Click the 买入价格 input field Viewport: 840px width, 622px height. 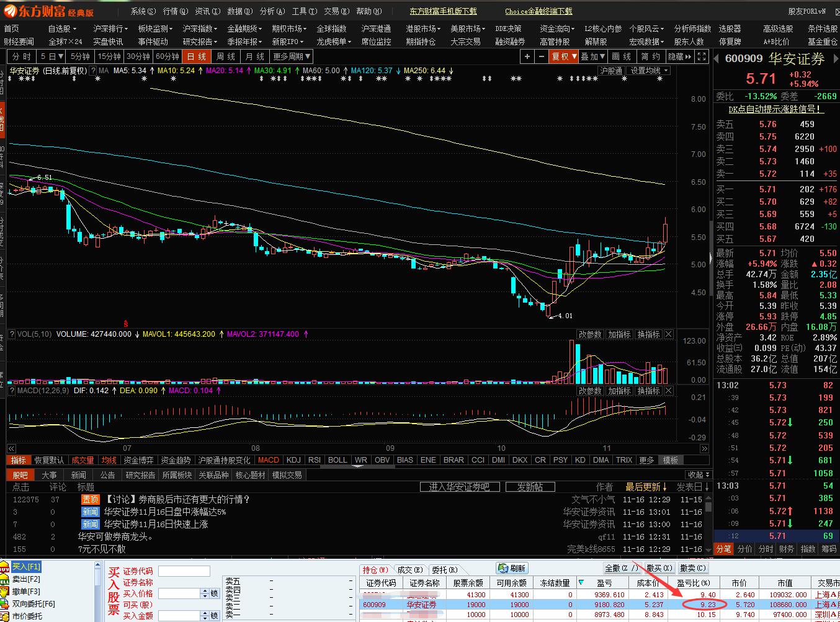coord(179,593)
